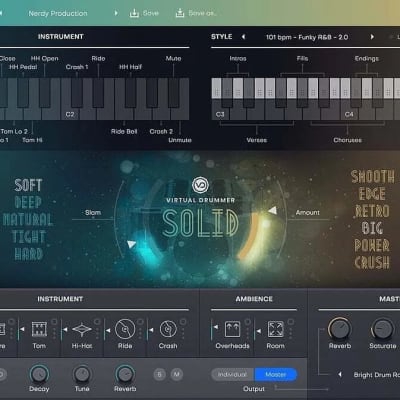Click the Master Saturate knob

pos(382,329)
